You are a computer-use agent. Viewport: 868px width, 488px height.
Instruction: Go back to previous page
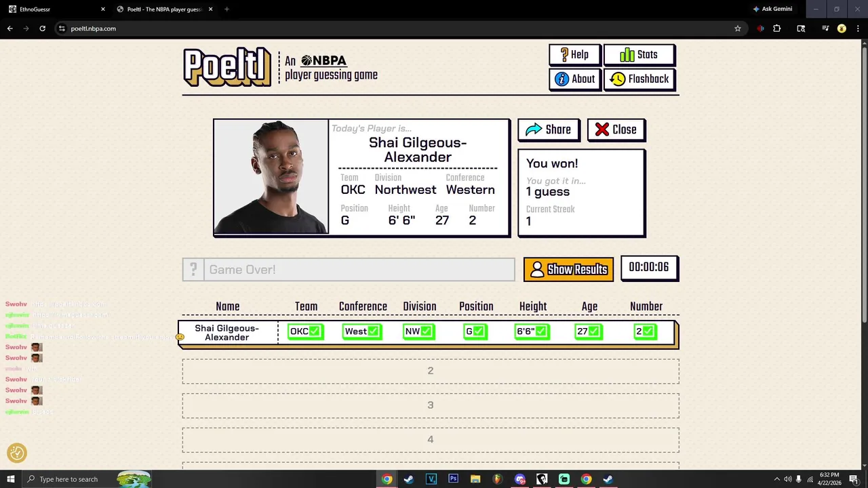(10, 28)
